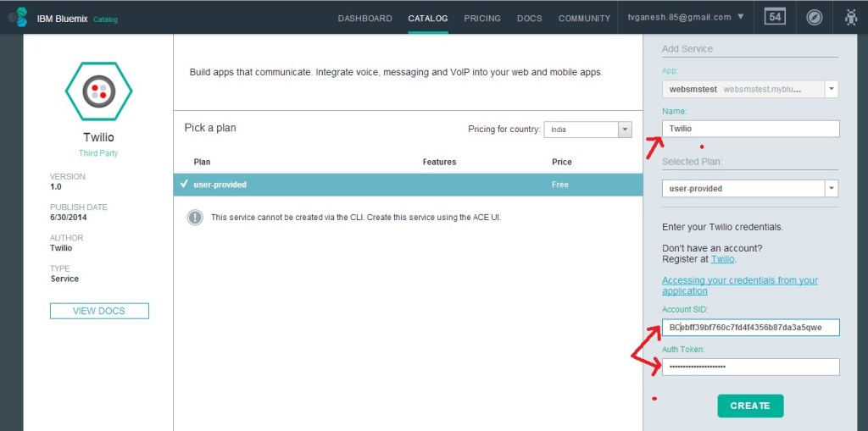Click the compass icon in header

(x=814, y=17)
